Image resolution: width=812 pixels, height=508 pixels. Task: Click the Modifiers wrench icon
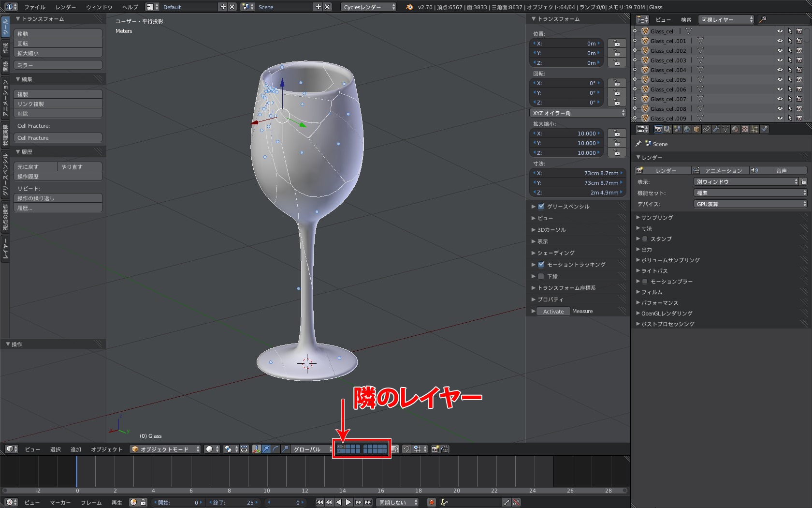pyautogui.click(x=716, y=129)
